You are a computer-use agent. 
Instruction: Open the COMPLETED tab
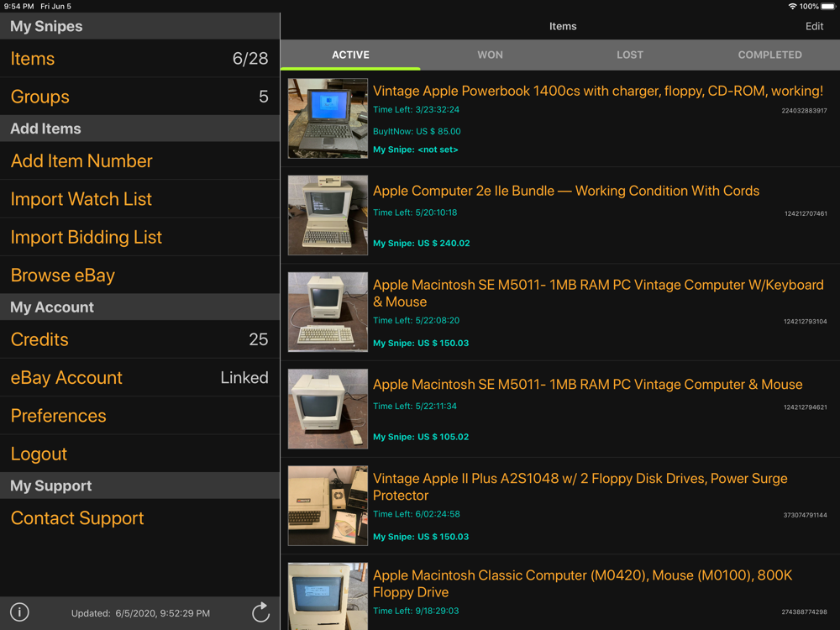[769, 55]
